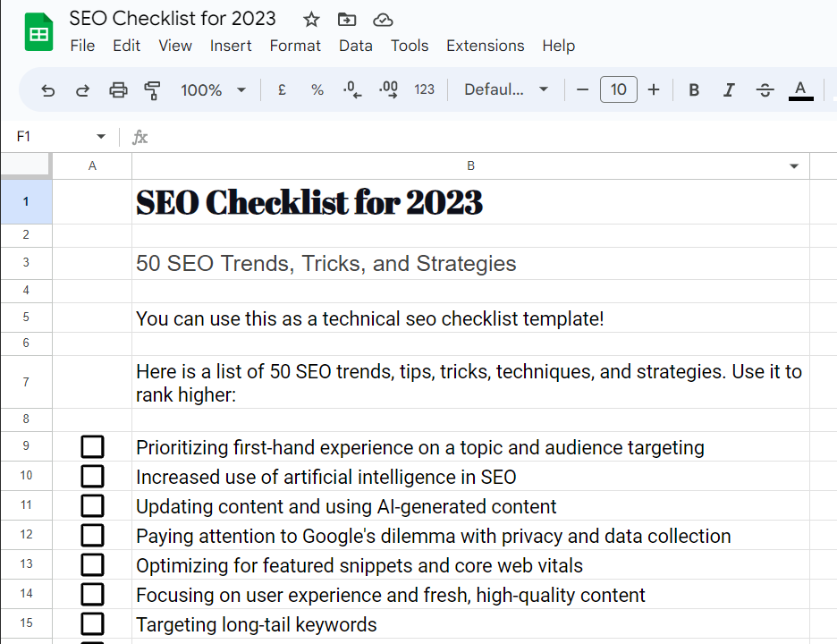This screenshot has height=644, width=837.
Task: Toggle checkbox beside Optimizing for featured snippets
Action: (92, 565)
